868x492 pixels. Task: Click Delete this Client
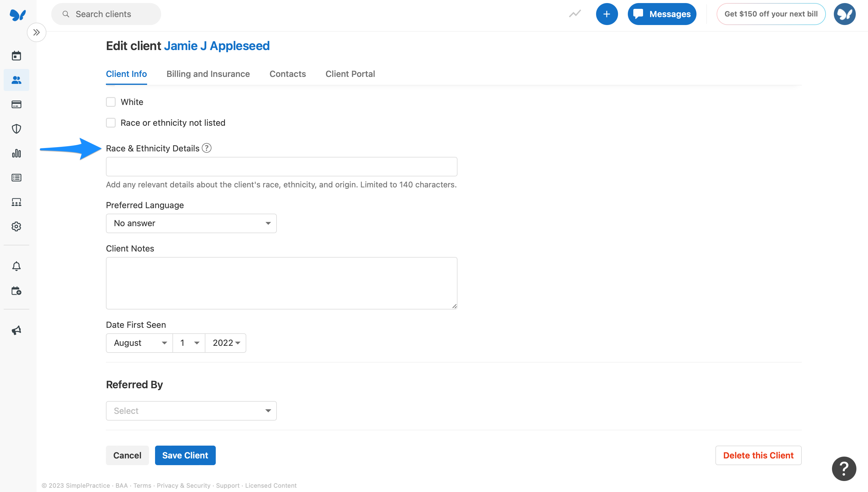[758, 455]
